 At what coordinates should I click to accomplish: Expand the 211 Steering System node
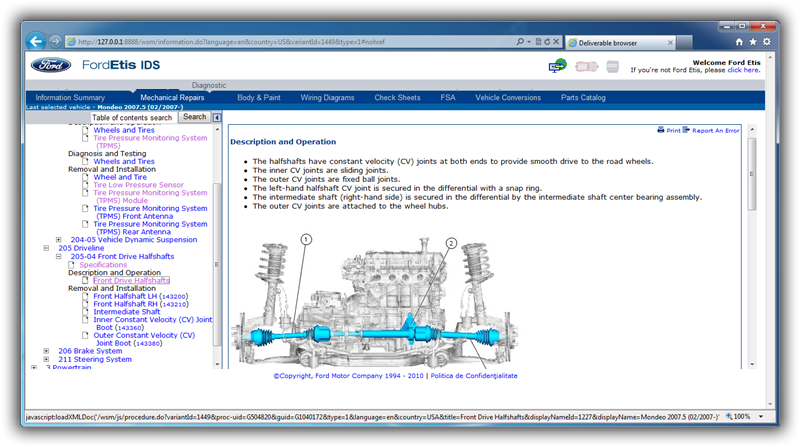[x=46, y=359]
